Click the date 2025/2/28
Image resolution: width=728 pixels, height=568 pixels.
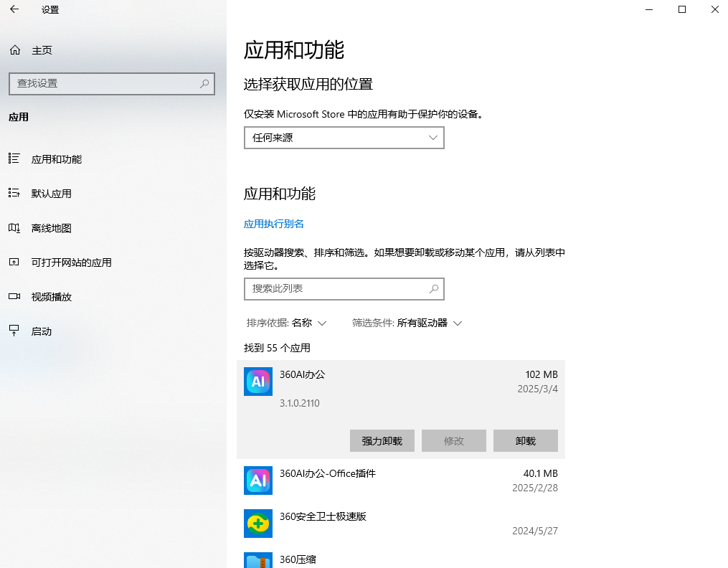pyautogui.click(x=535, y=488)
